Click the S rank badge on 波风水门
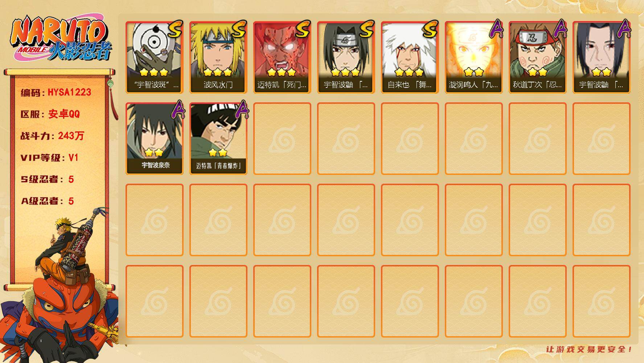Screen dimensions: 644x363 [238, 29]
